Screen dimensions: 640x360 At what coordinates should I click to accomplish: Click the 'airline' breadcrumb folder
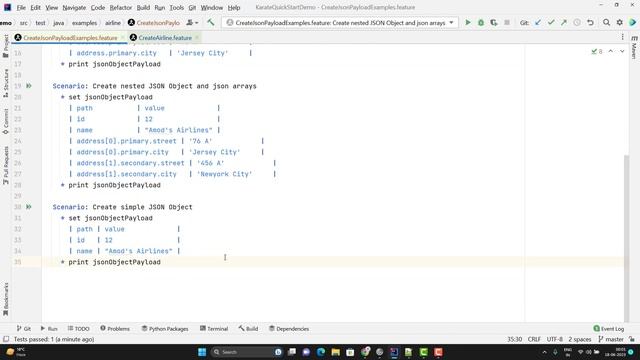113,23
